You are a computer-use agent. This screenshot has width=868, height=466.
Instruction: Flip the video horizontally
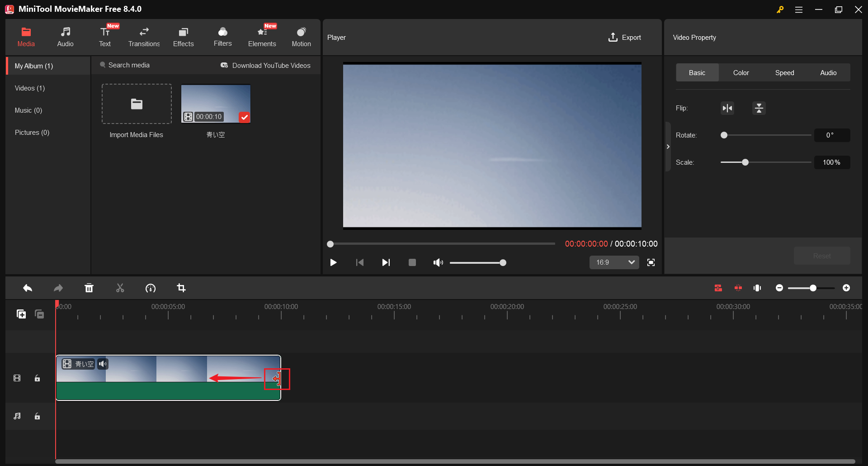click(x=727, y=108)
